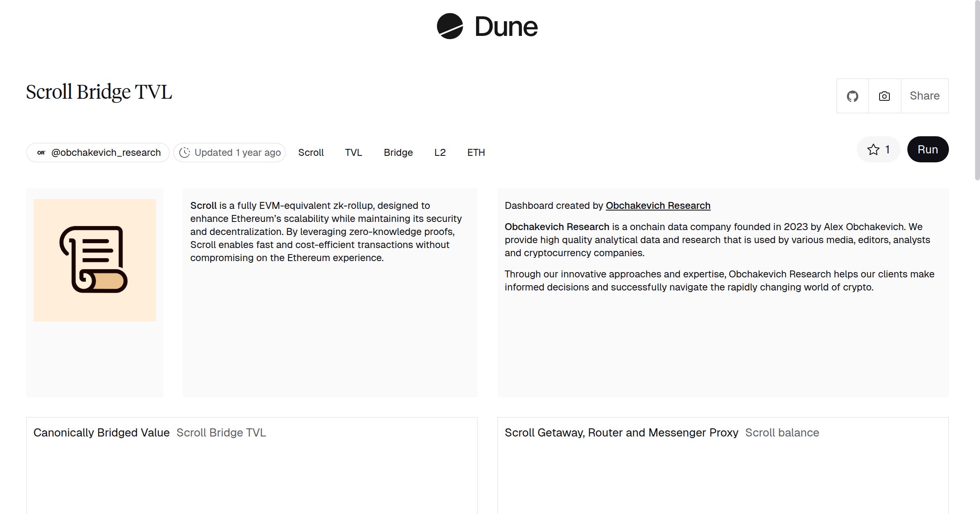The image size is (980, 514).
Task: Click the page vertical scrollbar
Action: 977,90
